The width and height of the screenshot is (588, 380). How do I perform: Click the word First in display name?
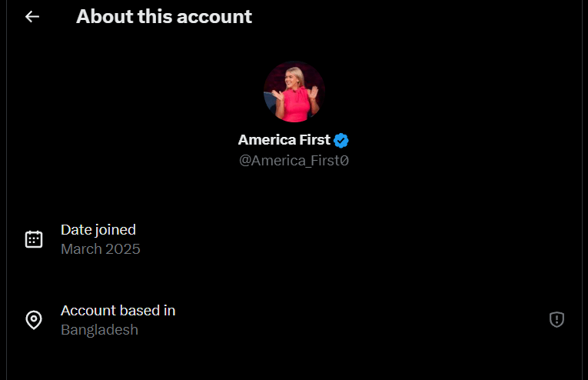313,140
